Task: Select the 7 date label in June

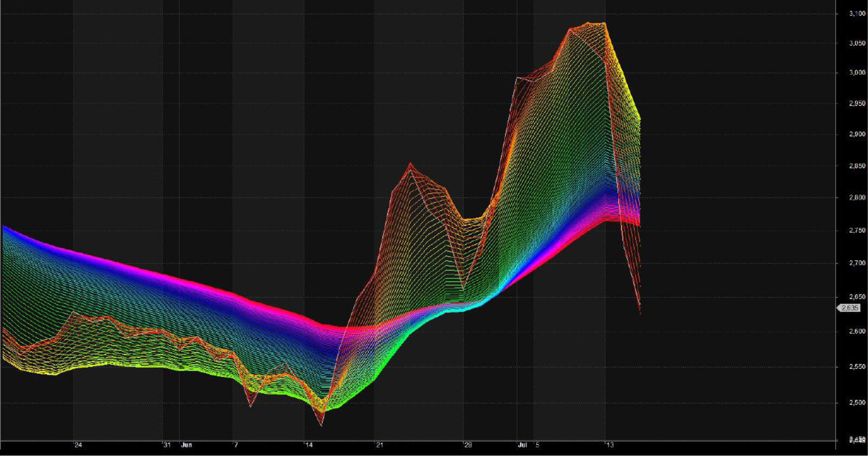Action: [x=236, y=445]
